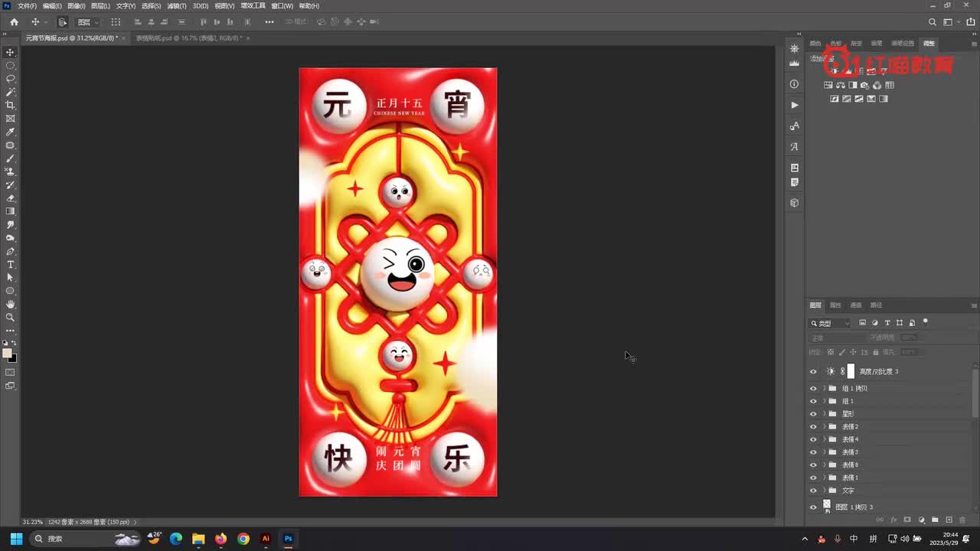This screenshot has height=551, width=980.
Task: Select the Lasso tool
Action: (11, 79)
